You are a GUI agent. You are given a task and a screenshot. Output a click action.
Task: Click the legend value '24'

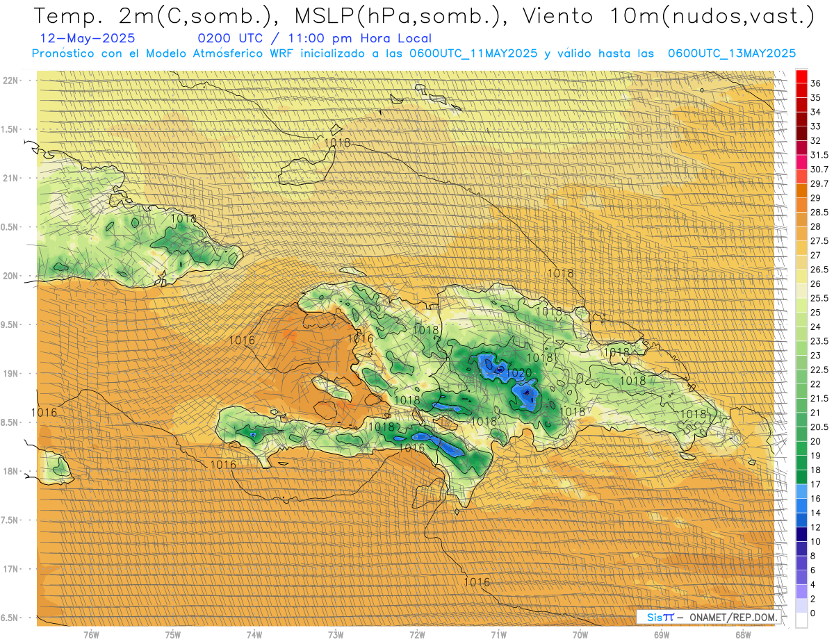816,327
